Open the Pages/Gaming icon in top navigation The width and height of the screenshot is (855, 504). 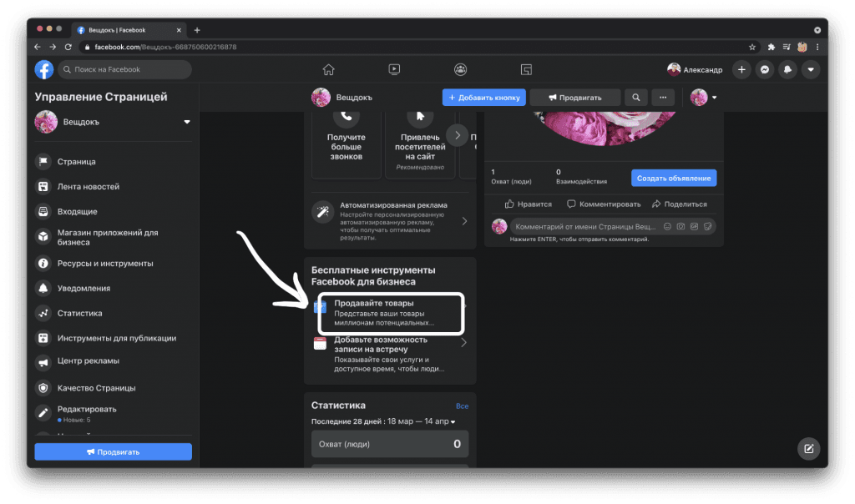[x=526, y=70]
